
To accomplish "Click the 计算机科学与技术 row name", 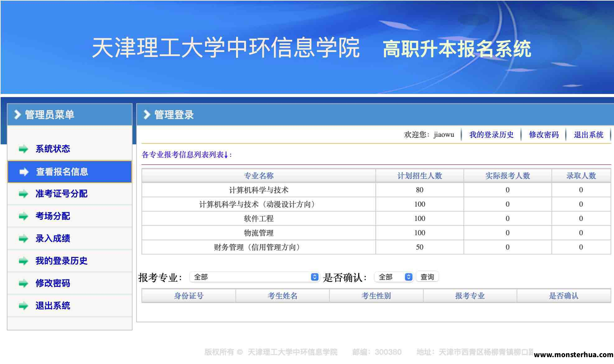I will pyautogui.click(x=259, y=190).
